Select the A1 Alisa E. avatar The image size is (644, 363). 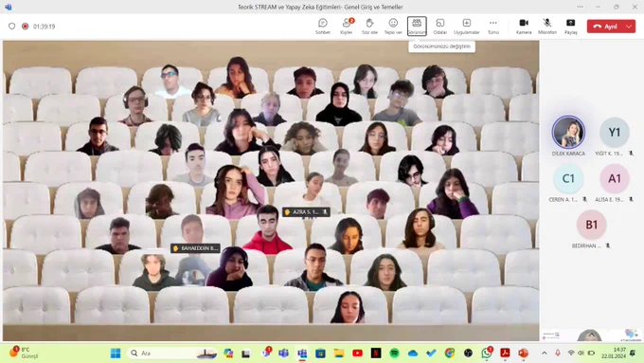[x=614, y=178]
